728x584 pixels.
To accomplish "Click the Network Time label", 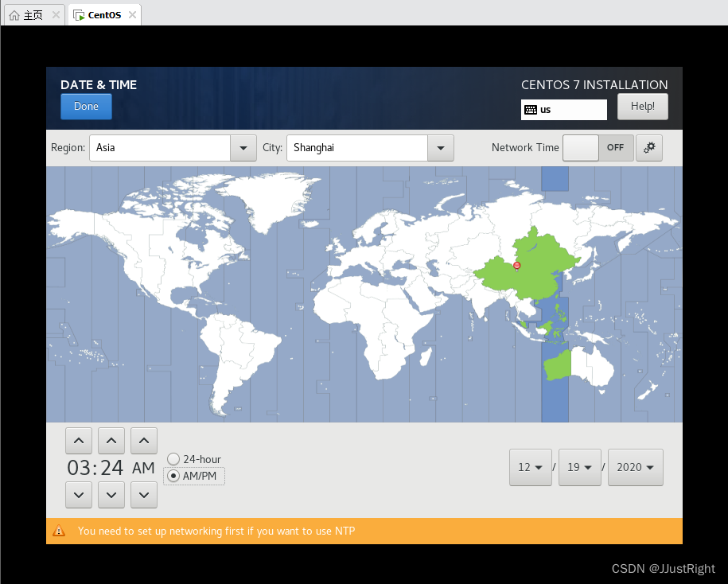I will [525, 148].
